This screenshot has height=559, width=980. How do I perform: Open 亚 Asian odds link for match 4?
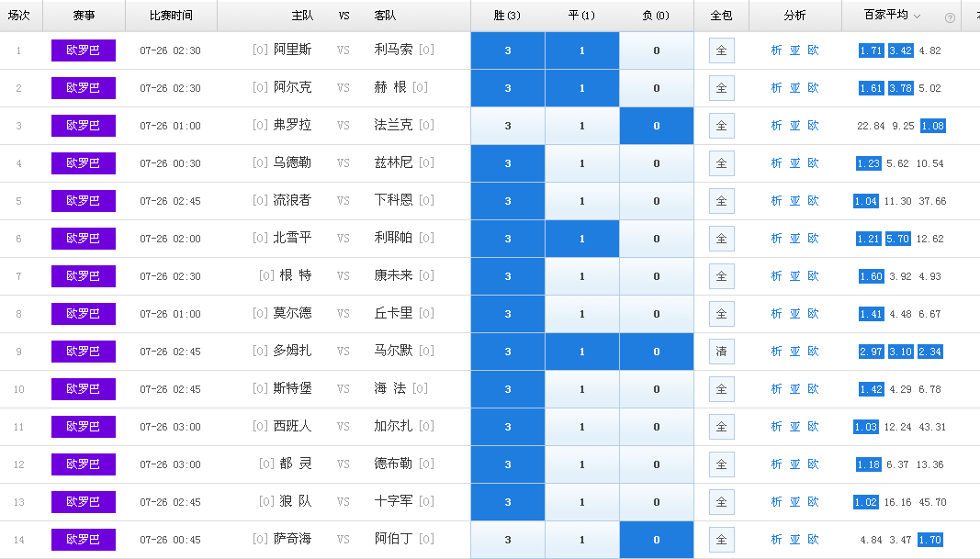tap(794, 163)
